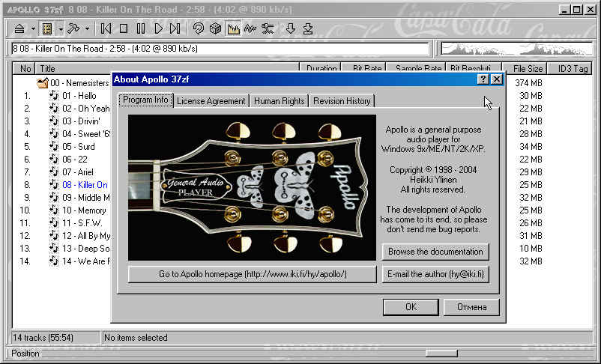Skip to previous track
Viewport: 601px width, 364px height.
(106, 28)
